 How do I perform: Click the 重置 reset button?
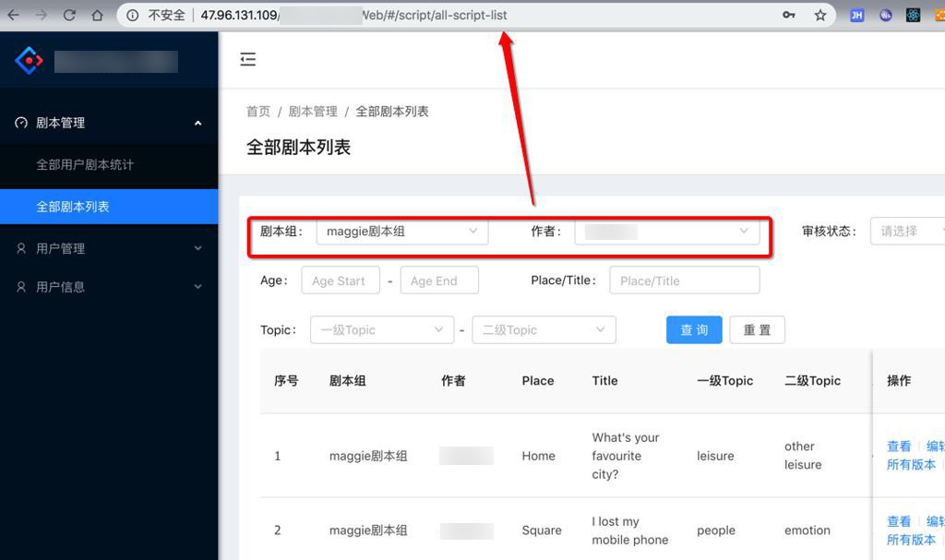click(x=757, y=330)
